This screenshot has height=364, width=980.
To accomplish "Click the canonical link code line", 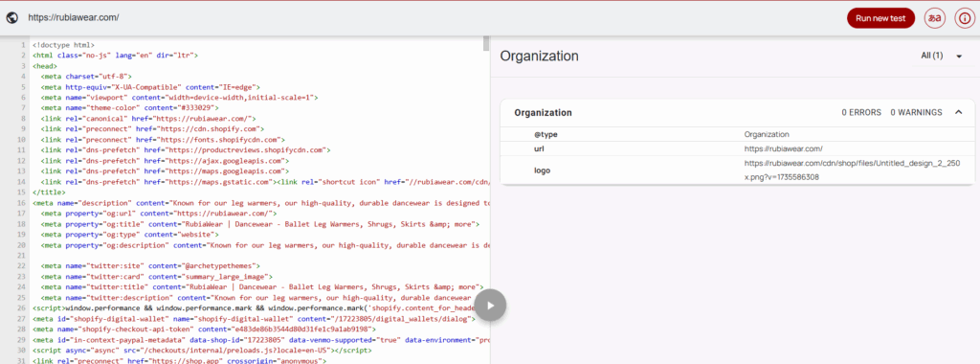I will [x=148, y=118].
